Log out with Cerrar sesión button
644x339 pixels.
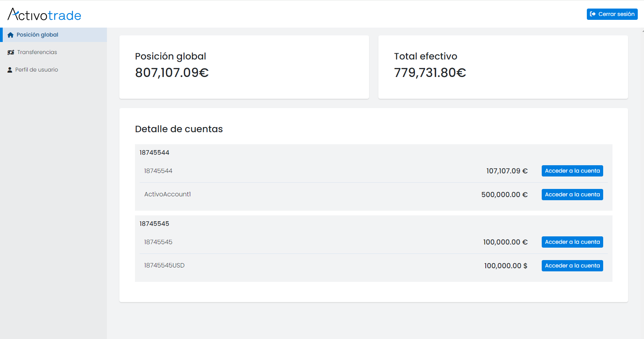coord(612,14)
